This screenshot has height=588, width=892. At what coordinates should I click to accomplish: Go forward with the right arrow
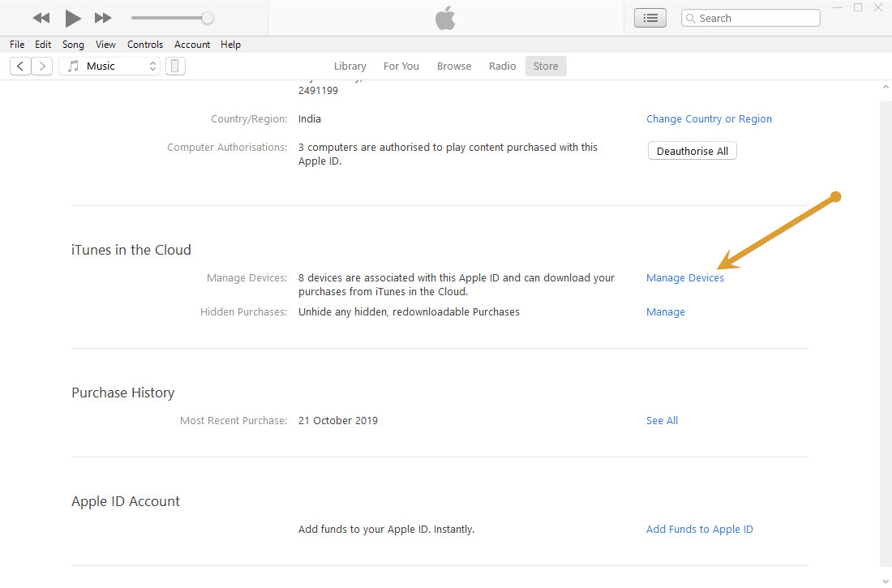[42, 66]
